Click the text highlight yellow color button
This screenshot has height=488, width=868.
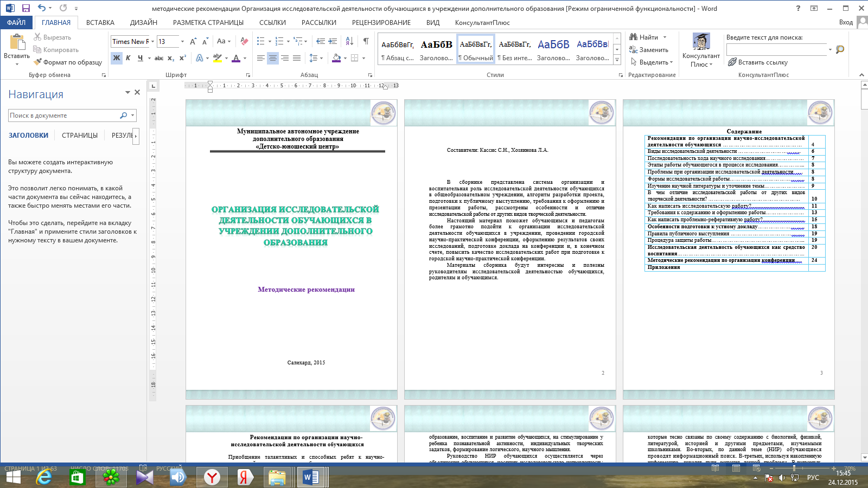coord(218,58)
